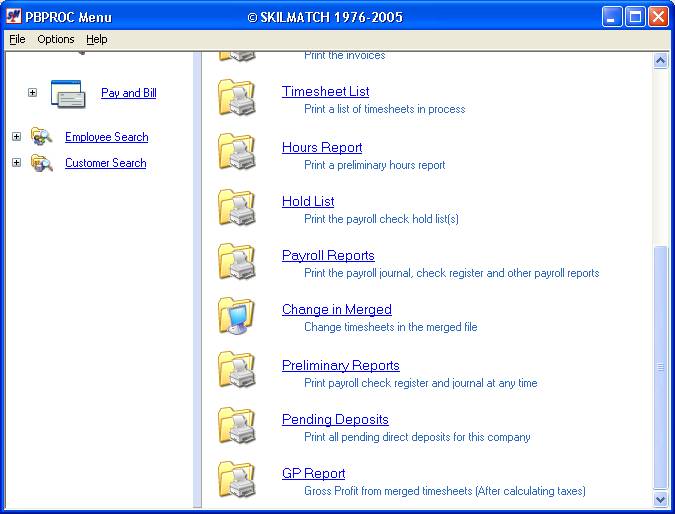The image size is (675, 514).
Task: Select the Customer Search link
Action: [x=105, y=163]
